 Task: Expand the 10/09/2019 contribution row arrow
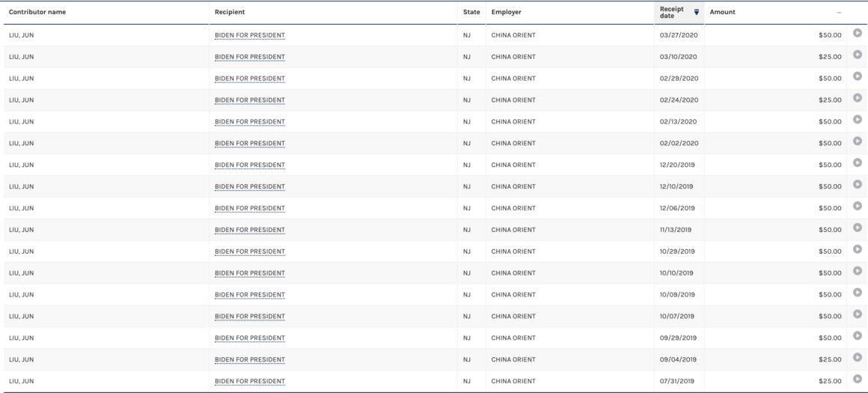tap(858, 293)
